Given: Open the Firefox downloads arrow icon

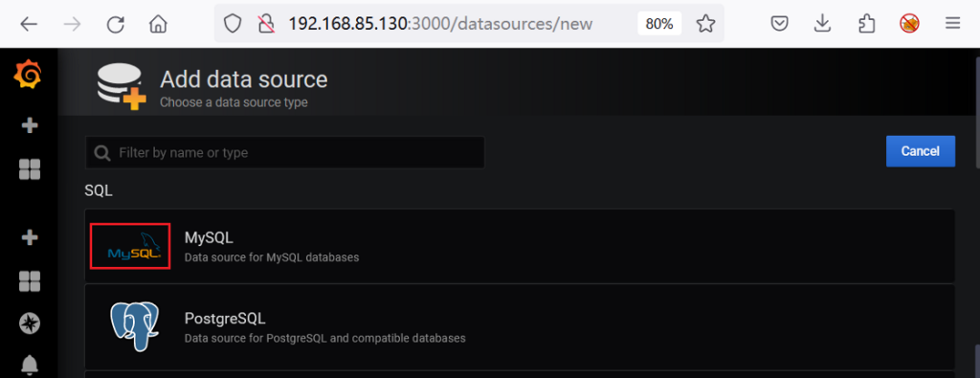Looking at the screenshot, I should click(822, 24).
